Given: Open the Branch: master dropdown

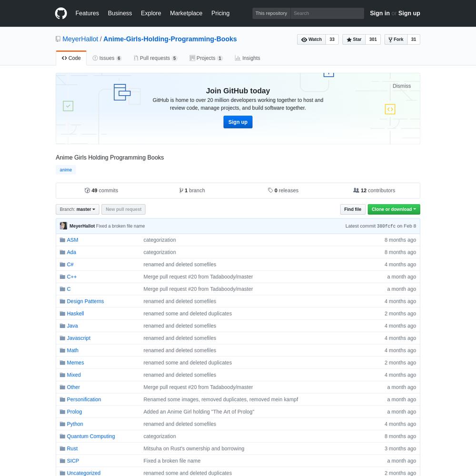Looking at the screenshot, I should tap(78, 209).
